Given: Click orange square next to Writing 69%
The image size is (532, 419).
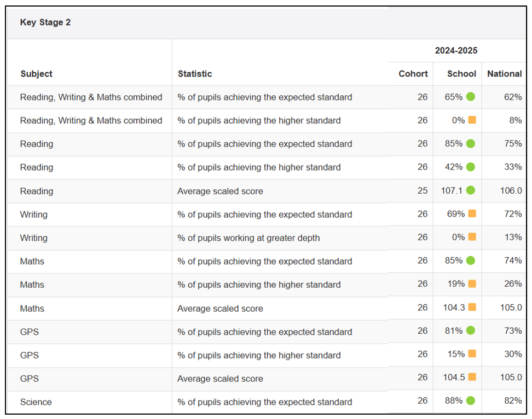Looking at the screenshot, I should 472,214.
